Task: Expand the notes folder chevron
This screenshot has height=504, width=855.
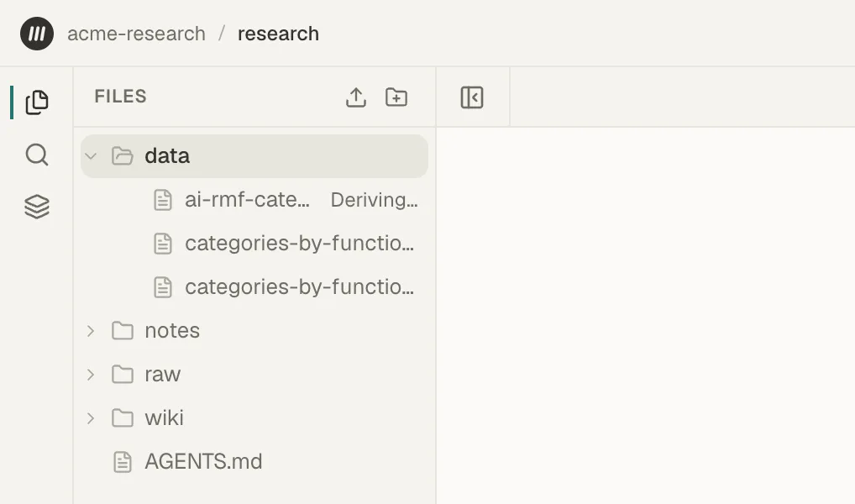Action: pos(91,331)
